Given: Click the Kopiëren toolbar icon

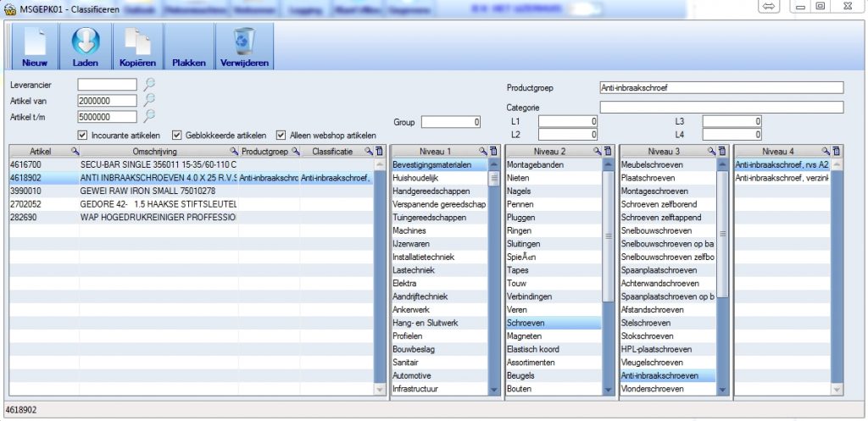Looking at the screenshot, I should [x=136, y=42].
